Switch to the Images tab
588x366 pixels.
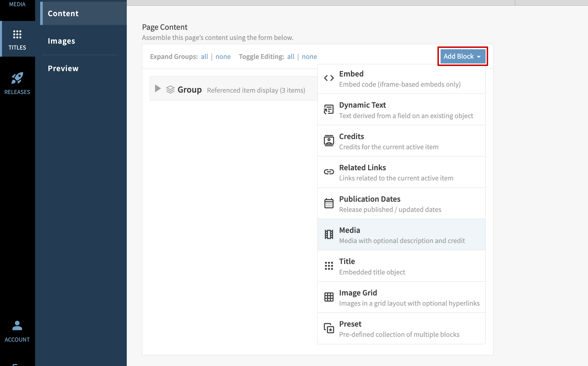coord(61,41)
